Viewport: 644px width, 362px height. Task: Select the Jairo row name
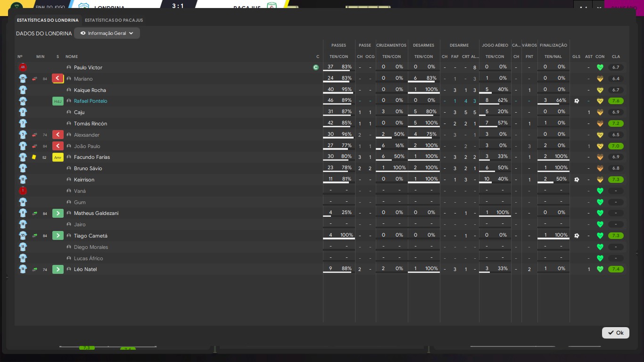coord(80,224)
